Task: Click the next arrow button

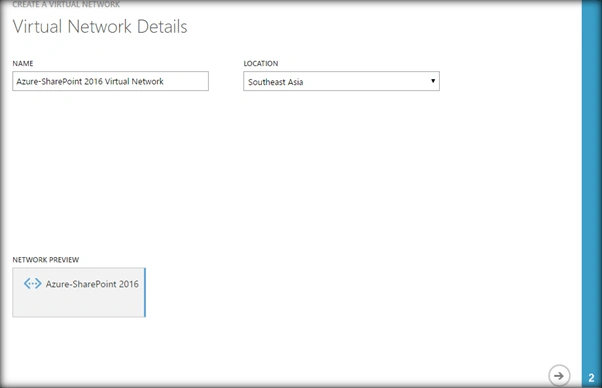Action: tap(559, 375)
